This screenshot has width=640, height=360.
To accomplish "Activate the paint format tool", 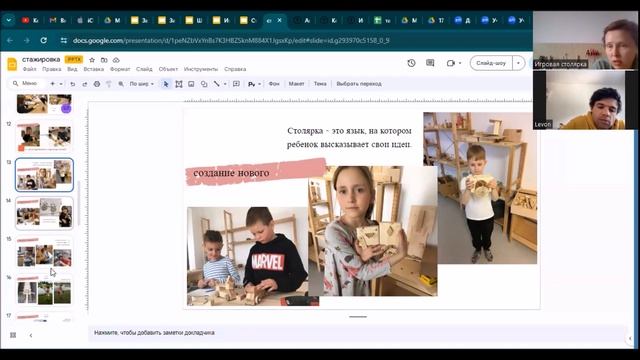I will (109, 84).
